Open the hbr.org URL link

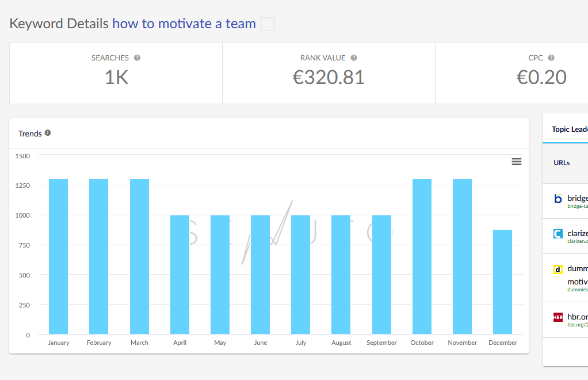577,317
